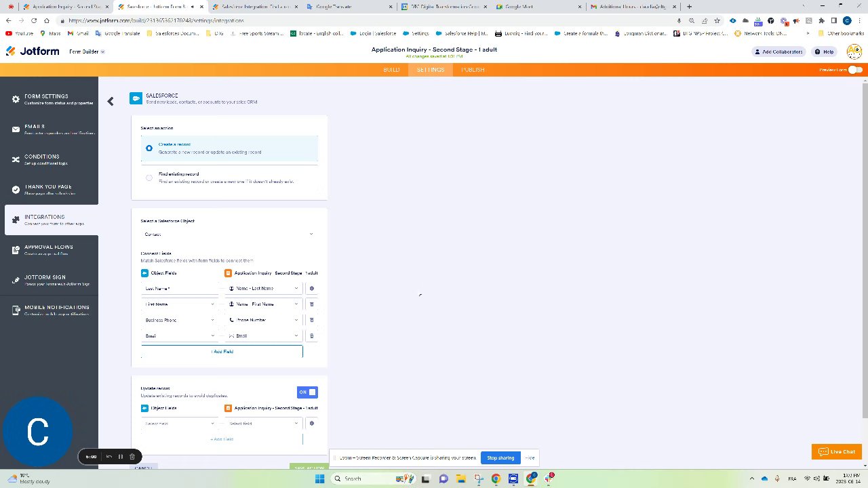Open the Business Phone object field dropdown

pyautogui.click(x=180, y=320)
